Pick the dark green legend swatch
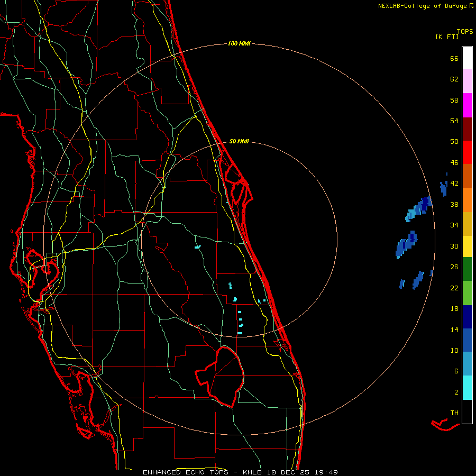 (467, 269)
